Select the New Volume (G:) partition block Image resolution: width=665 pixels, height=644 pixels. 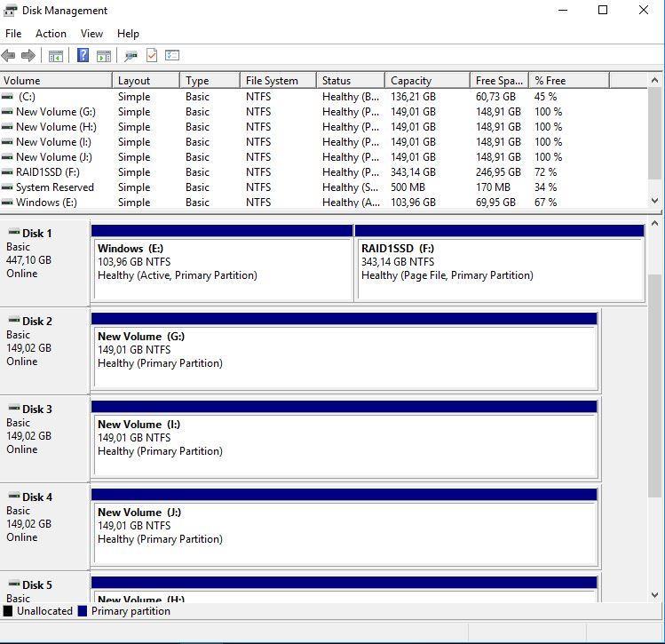pos(344,352)
